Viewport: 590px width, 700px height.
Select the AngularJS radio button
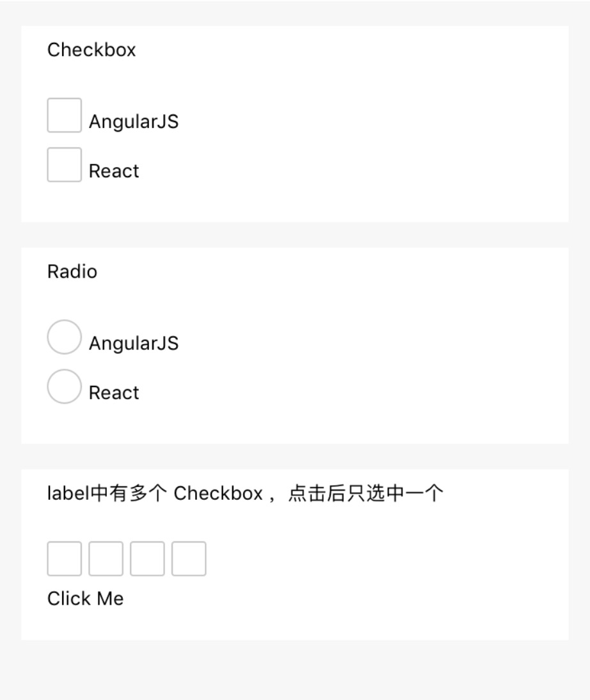point(64,337)
